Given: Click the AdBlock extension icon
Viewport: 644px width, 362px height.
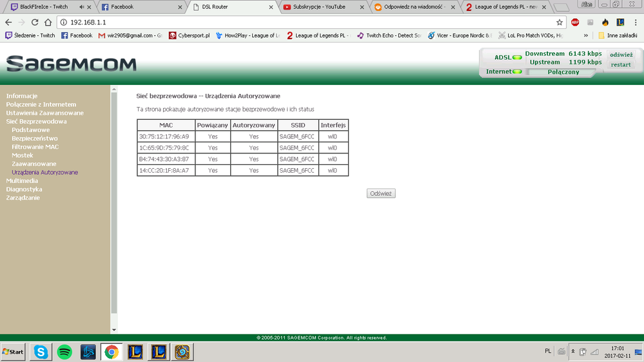Looking at the screenshot, I should (574, 22).
